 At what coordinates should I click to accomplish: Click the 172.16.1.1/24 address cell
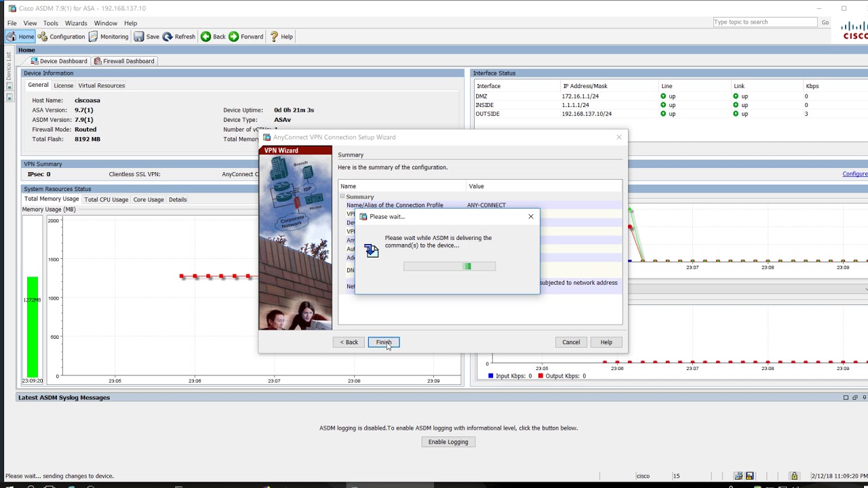(580, 96)
